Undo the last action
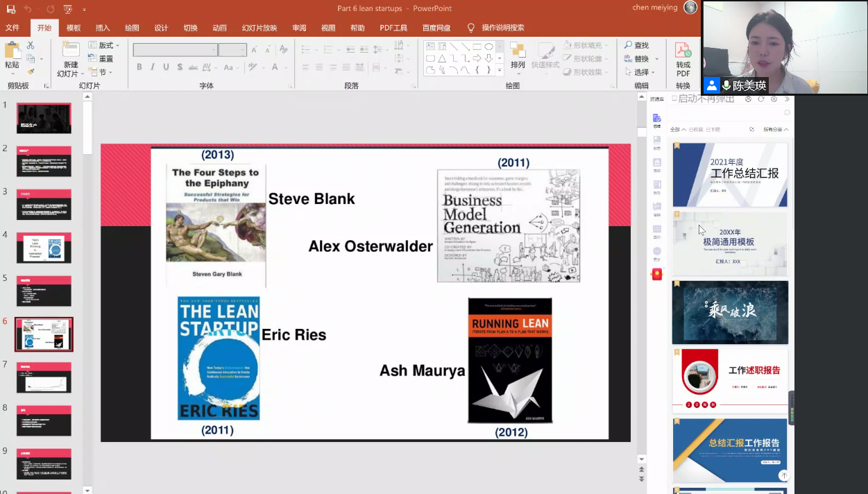Screen dimensions: 868x494 coord(28,9)
